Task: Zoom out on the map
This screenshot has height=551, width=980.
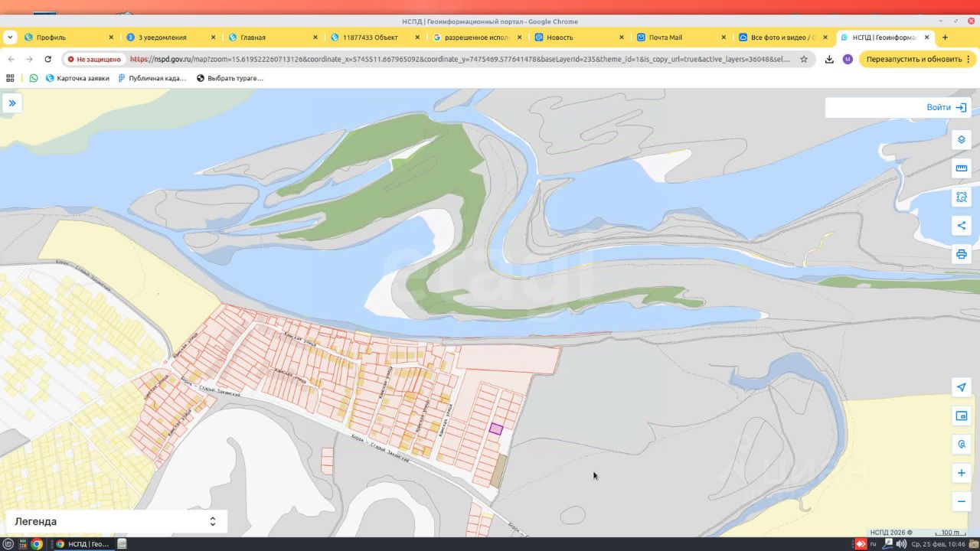Action: tap(962, 501)
